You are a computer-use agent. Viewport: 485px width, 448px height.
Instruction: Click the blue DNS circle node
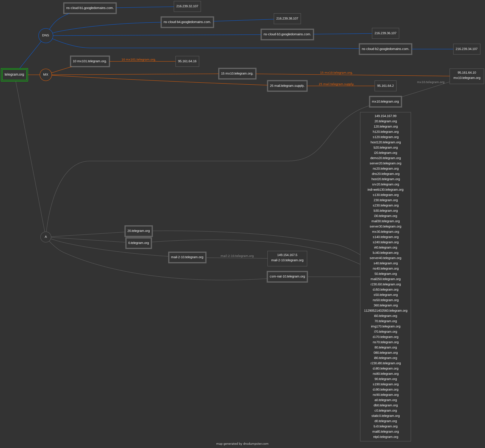pos(46,35)
